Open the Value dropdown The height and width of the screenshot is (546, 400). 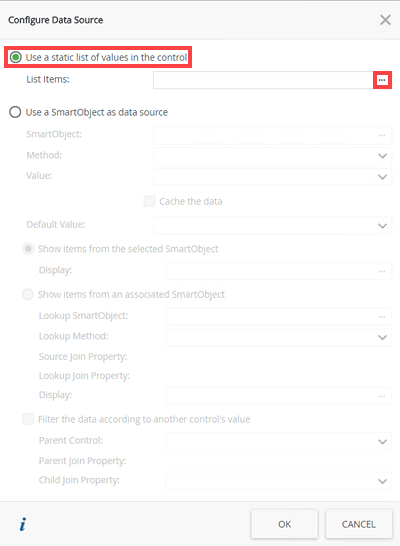273,177
